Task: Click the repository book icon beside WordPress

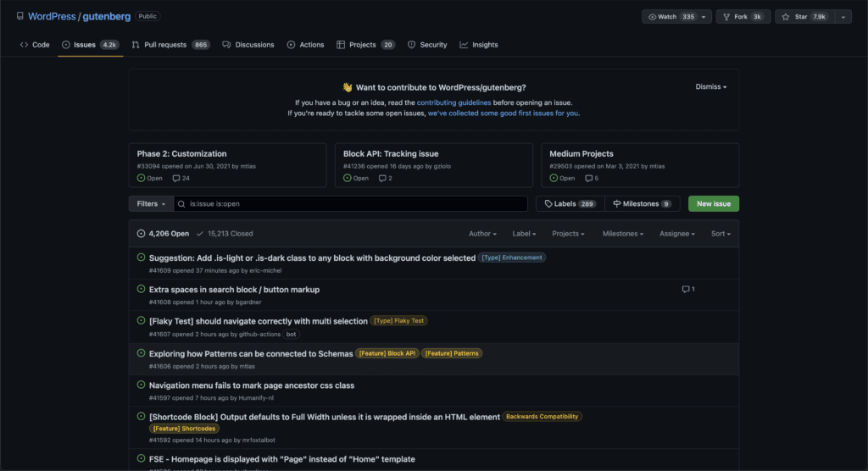Action: pyautogui.click(x=20, y=16)
